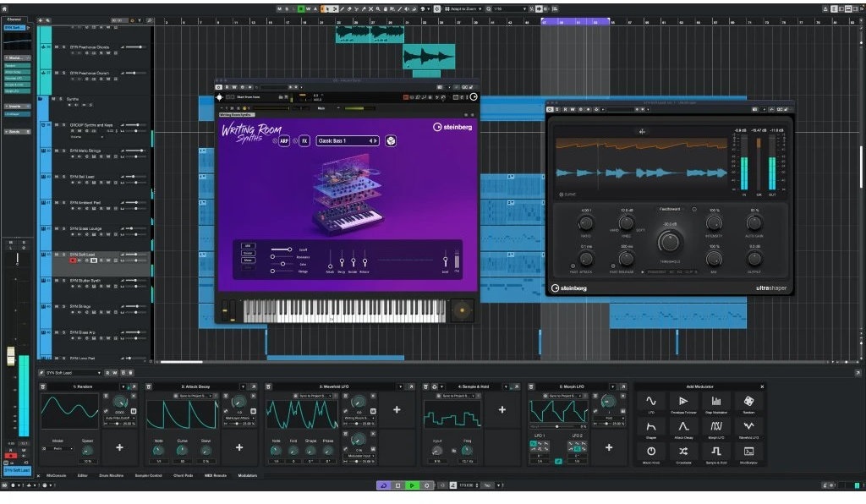866x504 pixels.
Task: Toggle the Cycle button in transport bar
Action: pos(384,485)
